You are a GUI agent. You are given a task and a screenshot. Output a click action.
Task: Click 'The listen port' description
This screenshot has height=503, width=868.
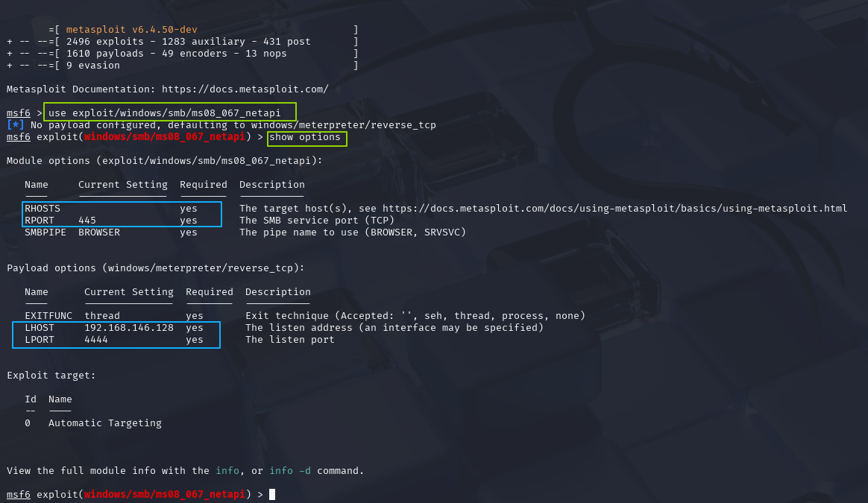click(x=289, y=340)
